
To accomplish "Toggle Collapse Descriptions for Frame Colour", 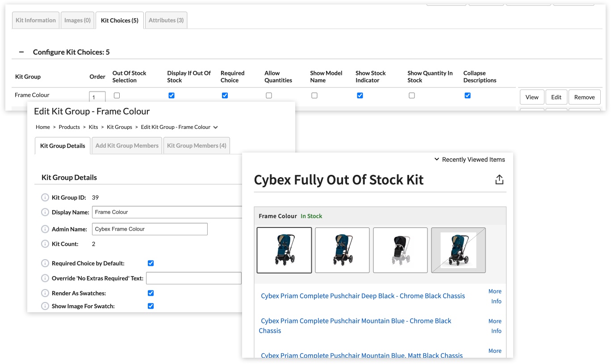I will (x=468, y=95).
